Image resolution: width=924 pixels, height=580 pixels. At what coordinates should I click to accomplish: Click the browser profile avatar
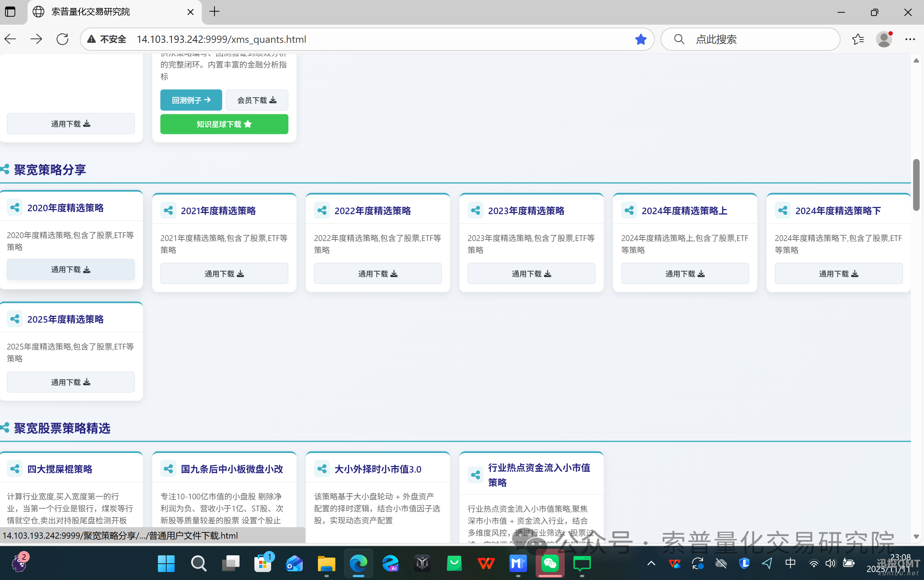884,39
